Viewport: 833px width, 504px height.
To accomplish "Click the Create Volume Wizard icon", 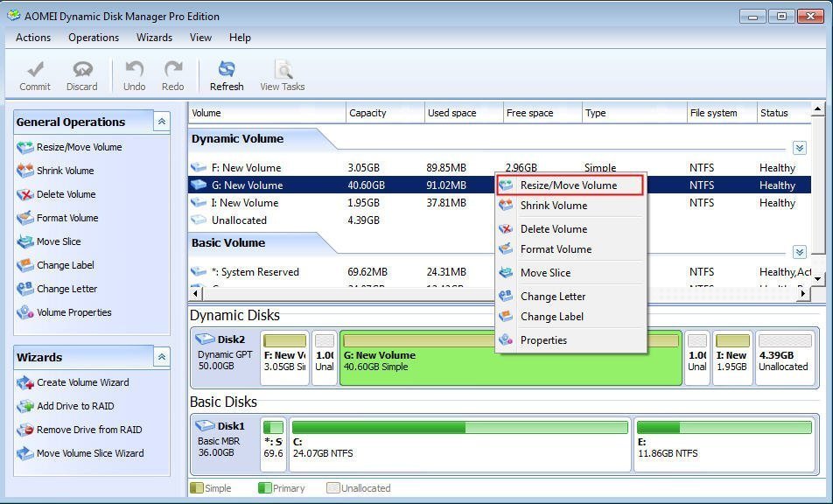I will pyautogui.click(x=25, y=382).
